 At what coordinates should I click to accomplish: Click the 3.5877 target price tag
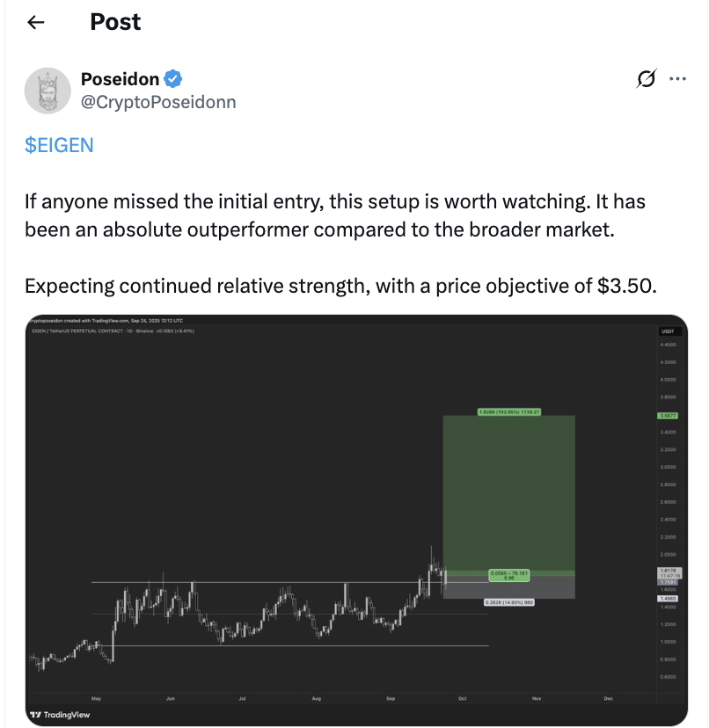667,416
